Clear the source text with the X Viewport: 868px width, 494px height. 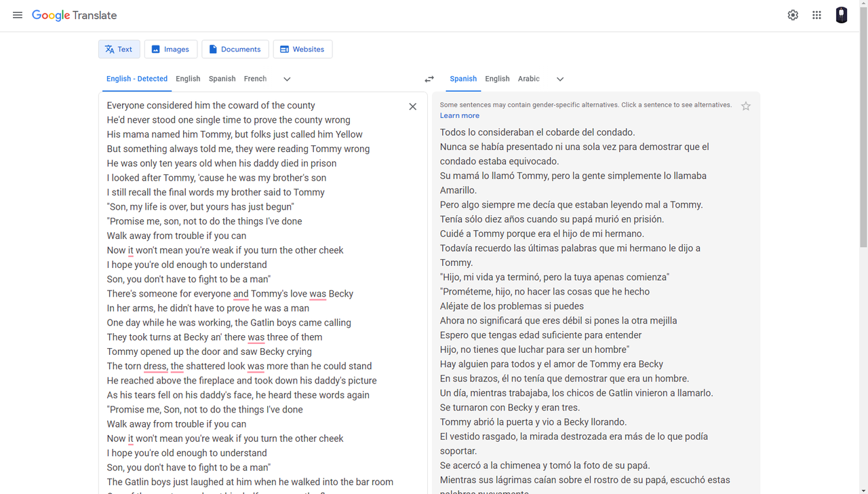(x=412, y=107)
